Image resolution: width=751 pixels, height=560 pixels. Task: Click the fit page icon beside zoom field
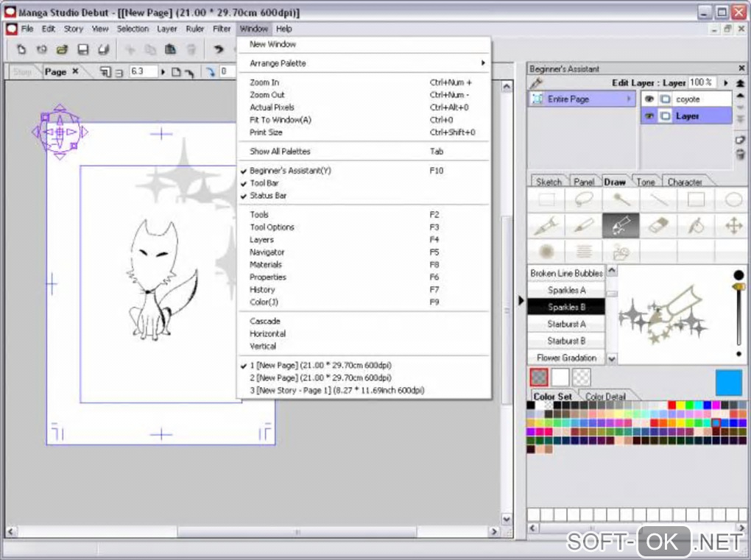point(176,72)
